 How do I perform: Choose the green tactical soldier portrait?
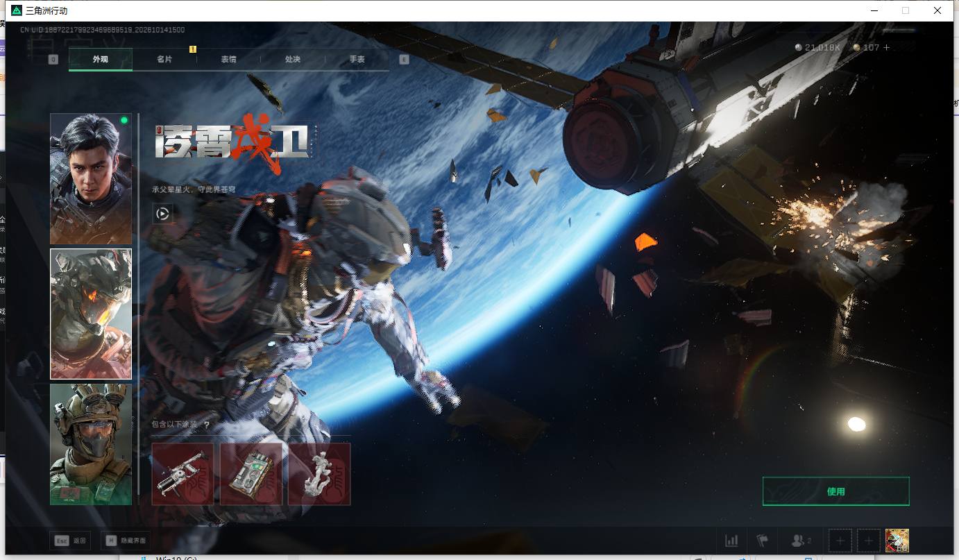click(91, 444)
